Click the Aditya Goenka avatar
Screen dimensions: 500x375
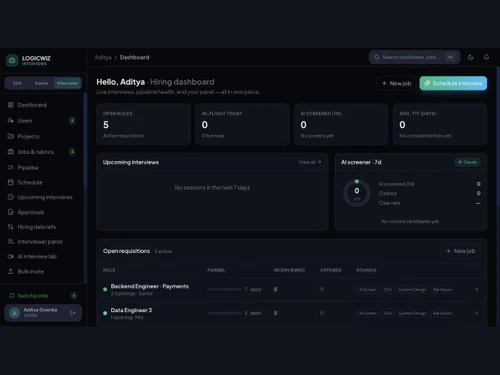tap(14, 313)
